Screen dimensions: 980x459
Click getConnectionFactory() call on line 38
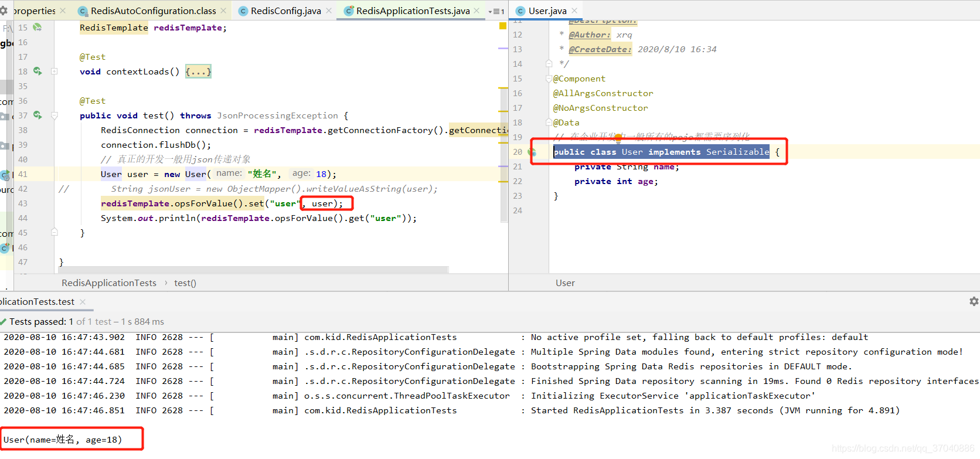click(387, 130)
